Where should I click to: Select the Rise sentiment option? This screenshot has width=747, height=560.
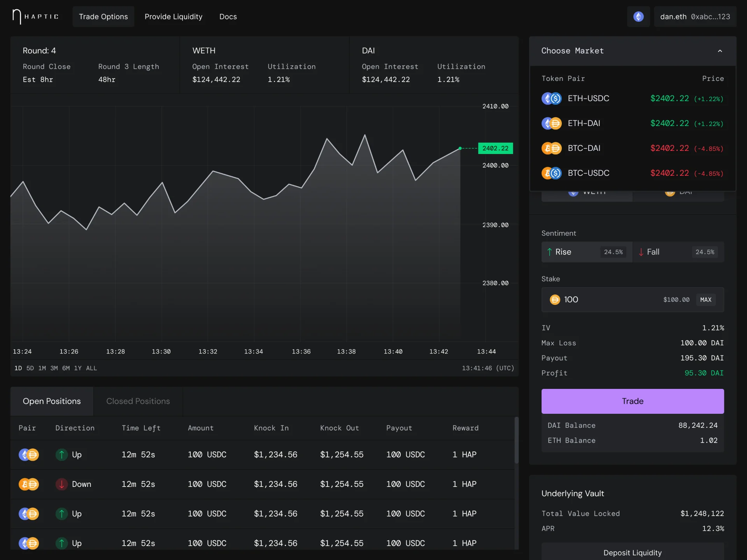[587, 252]
